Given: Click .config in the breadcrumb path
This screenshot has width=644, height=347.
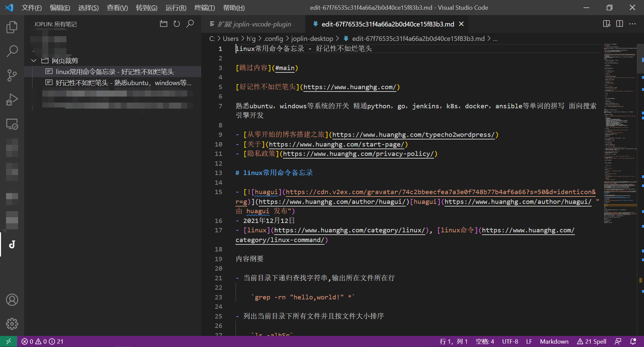Looking at the screenshot, I should coord(273,39).
